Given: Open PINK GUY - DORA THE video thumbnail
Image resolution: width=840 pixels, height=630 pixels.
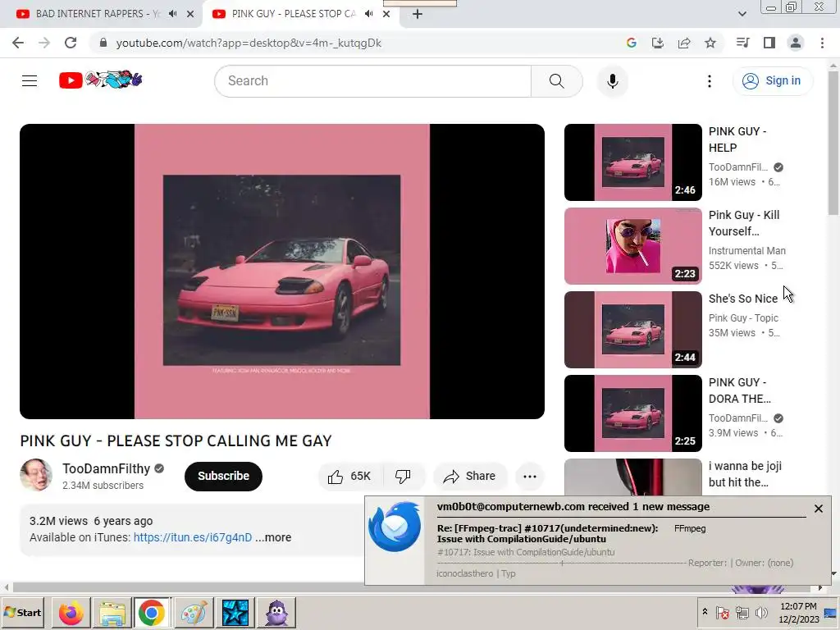Looking at the screenshot, I should point(632,413).
